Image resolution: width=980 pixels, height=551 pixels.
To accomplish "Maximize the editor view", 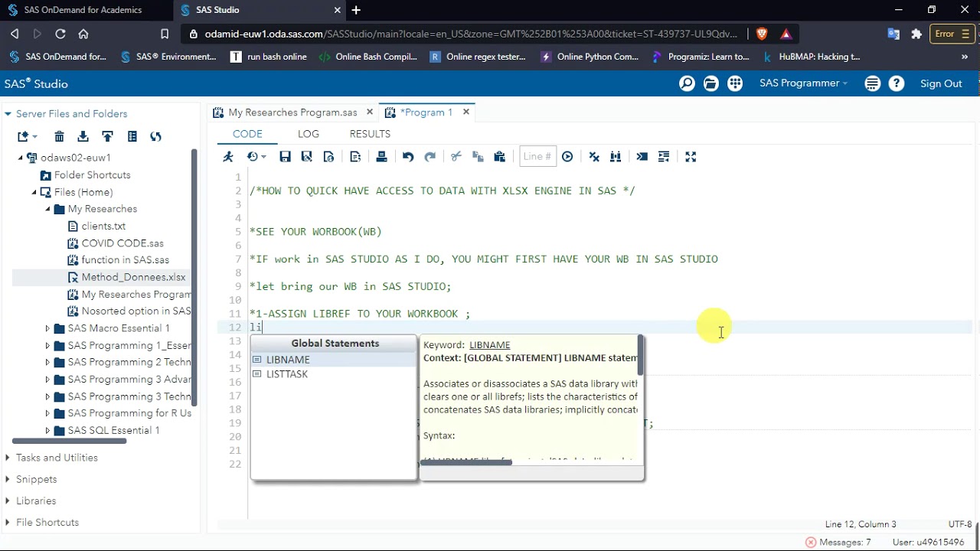I will pos(691,157).
